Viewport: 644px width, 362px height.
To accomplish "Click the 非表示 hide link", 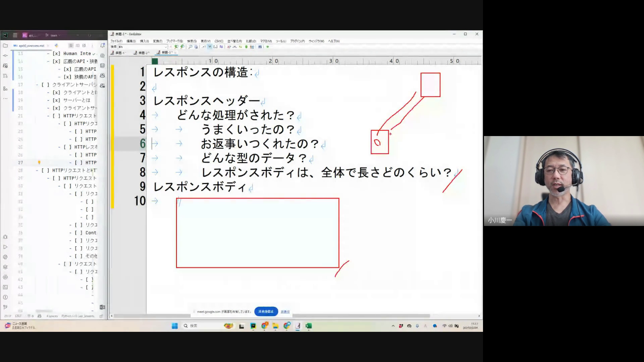I will pos(285,312).
